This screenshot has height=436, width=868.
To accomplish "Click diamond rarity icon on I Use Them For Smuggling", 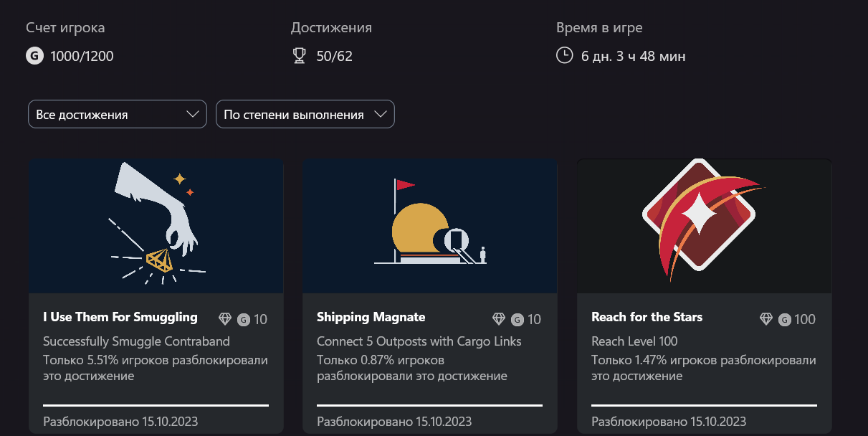I will pos(225,319).
